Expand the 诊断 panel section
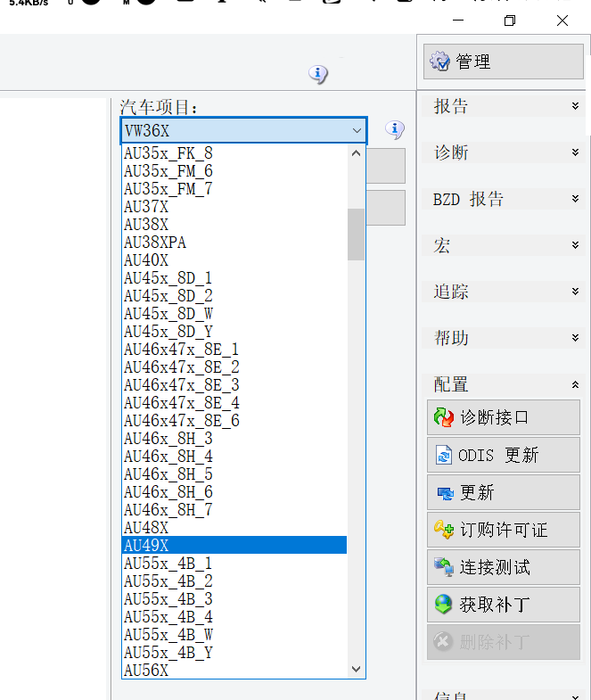This screenshot has width=591, height=700. [x=575, y=153]
